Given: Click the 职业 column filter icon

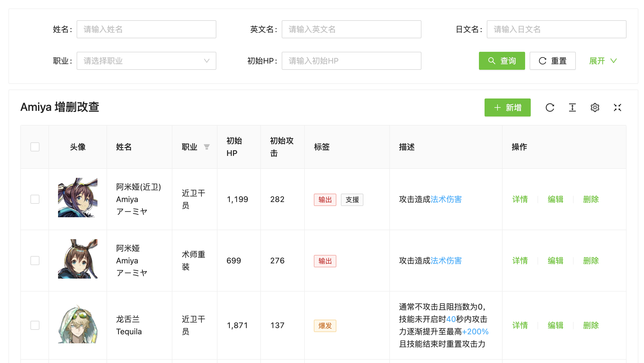Looking at the screenshot, I should coord(206,147).
